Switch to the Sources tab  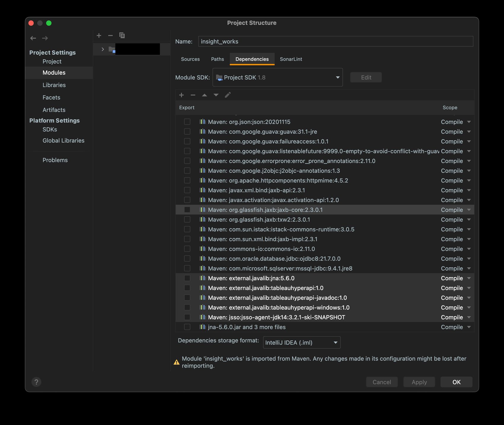coord(190,59)
